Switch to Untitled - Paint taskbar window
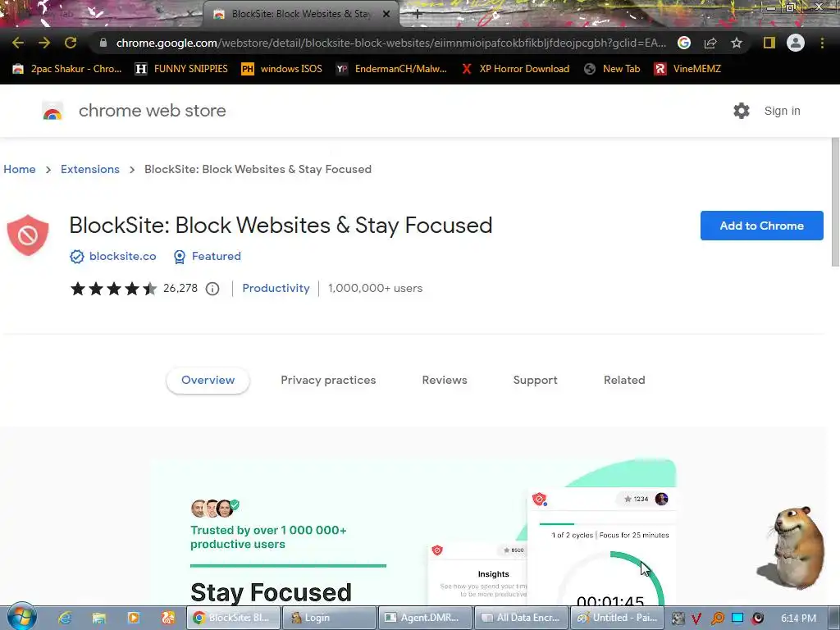Viewport: 840px width, 630px height. pyautogui.click(x=617, y=618)
